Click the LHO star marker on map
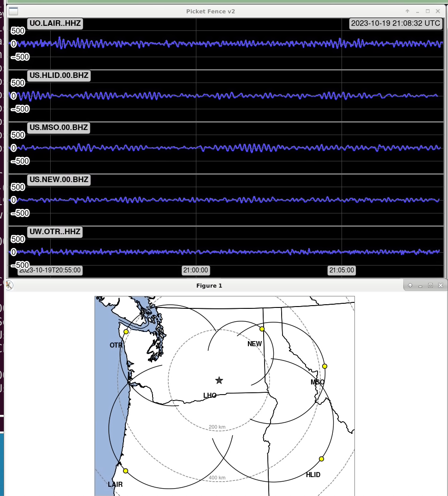Screen dimensions: 448x496 click(219, 380)
